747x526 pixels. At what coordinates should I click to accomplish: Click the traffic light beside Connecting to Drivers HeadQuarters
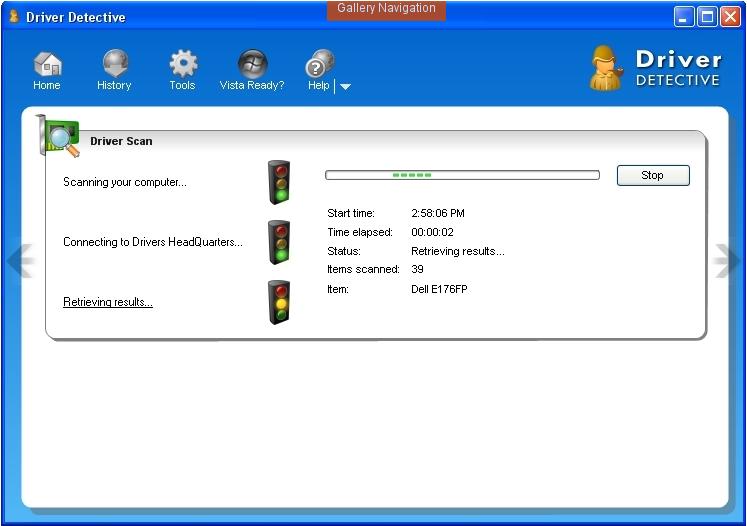point(279,242)
